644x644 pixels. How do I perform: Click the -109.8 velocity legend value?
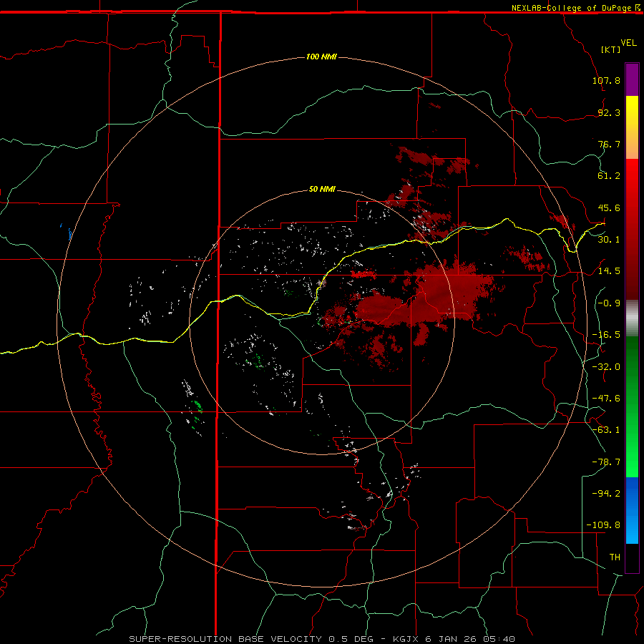coord(603,525)
